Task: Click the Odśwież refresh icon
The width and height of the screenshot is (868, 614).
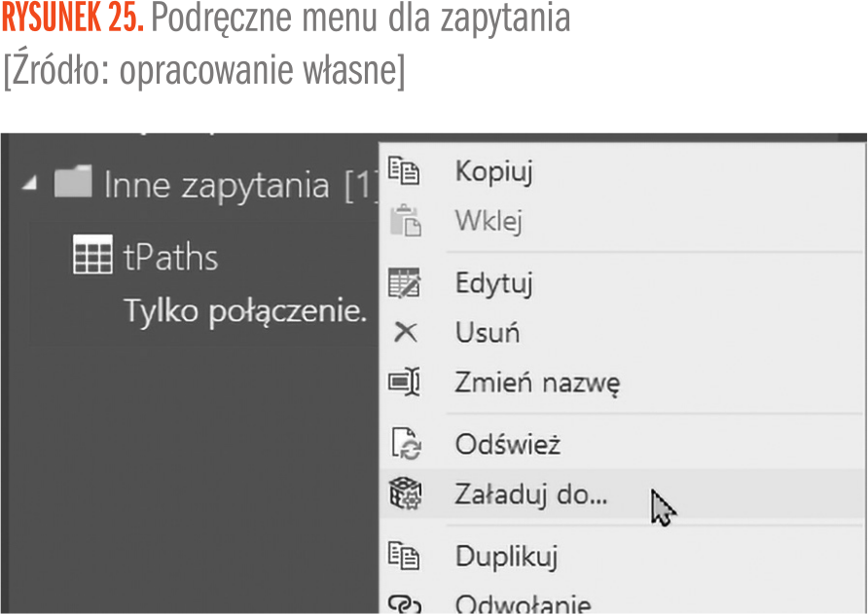Action: 404,445
